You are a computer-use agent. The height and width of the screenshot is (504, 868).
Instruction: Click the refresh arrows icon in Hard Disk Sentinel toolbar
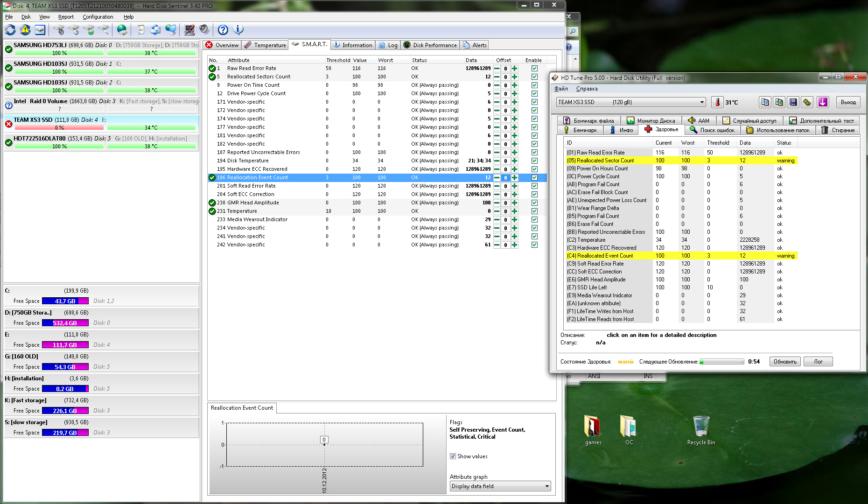[10, 30]
